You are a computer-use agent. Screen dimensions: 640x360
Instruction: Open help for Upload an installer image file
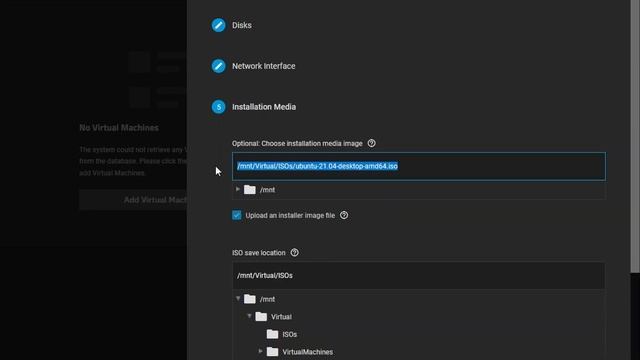point(344,215)
